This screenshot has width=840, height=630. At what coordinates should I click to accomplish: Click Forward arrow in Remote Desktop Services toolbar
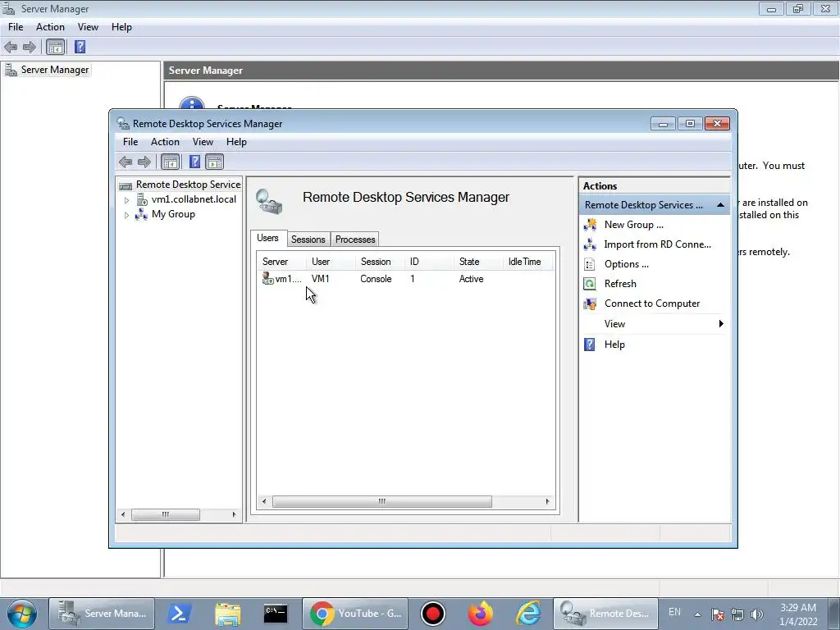[x=144, y=162]
